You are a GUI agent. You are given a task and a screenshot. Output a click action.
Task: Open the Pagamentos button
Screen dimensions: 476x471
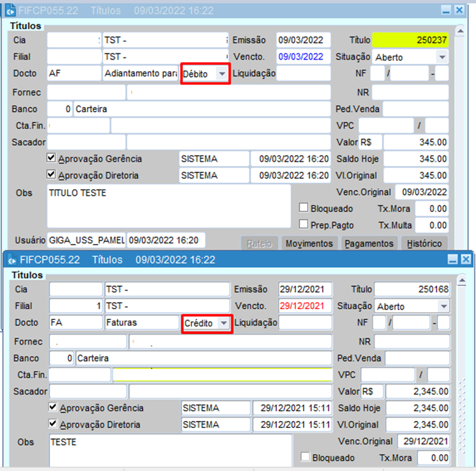[x=369, y=244]
